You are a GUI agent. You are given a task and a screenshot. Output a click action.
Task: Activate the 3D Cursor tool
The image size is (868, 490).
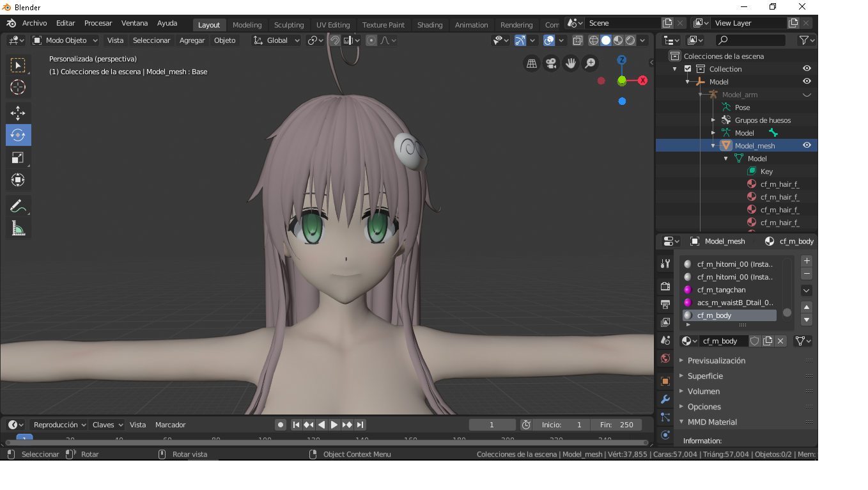(x=18, y=87)
